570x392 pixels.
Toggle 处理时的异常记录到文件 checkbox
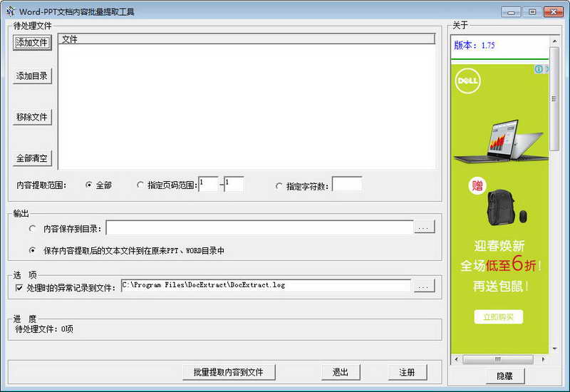(x=19, y=288)
